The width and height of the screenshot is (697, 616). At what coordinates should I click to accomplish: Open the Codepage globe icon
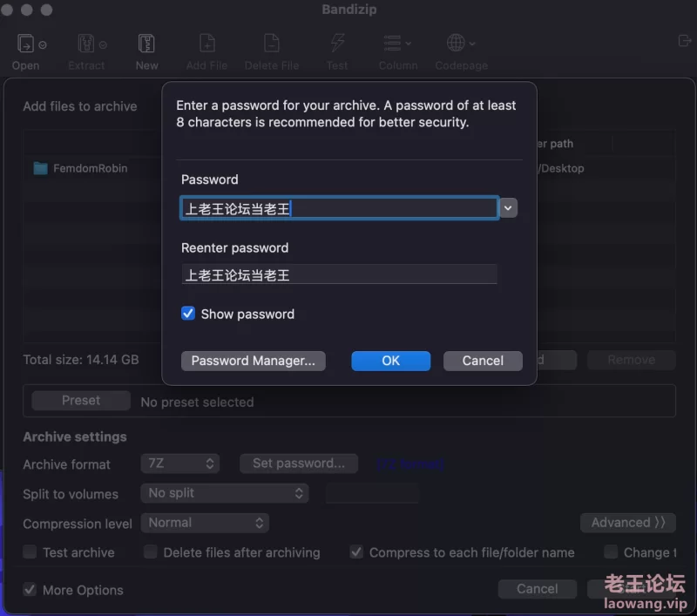[456, 43]
